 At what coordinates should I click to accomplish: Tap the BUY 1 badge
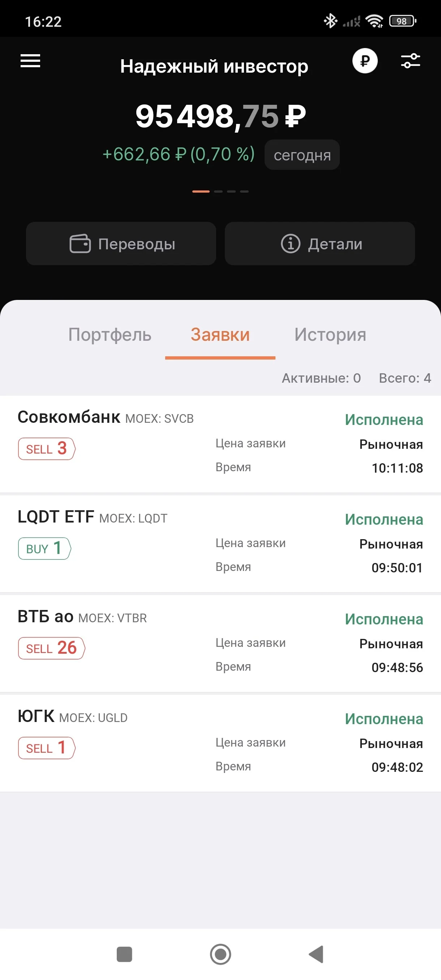(44, 549)
